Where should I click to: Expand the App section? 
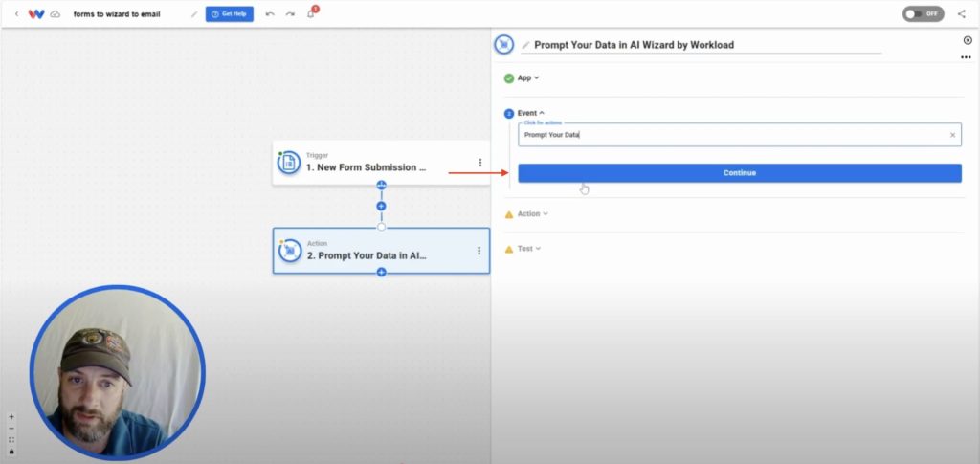point(528,78)
